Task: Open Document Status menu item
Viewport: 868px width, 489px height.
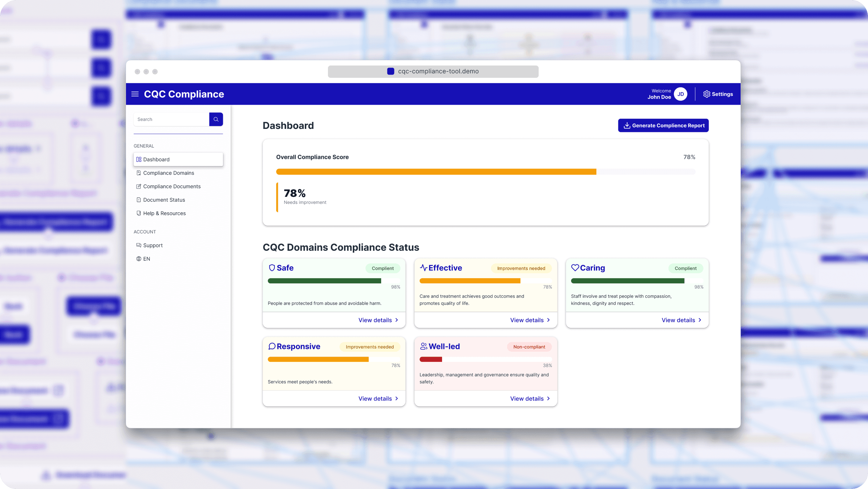Action: pyautogui.click(x=164, y=200)
